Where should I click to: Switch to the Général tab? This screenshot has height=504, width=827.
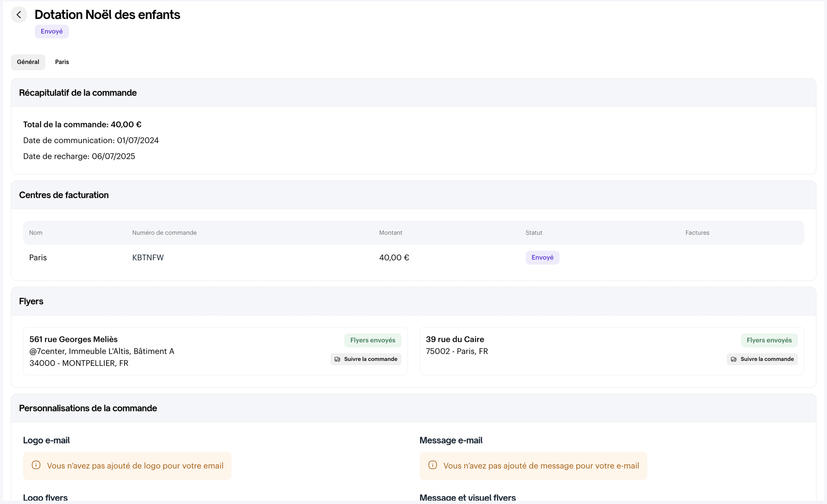point(28,62)
